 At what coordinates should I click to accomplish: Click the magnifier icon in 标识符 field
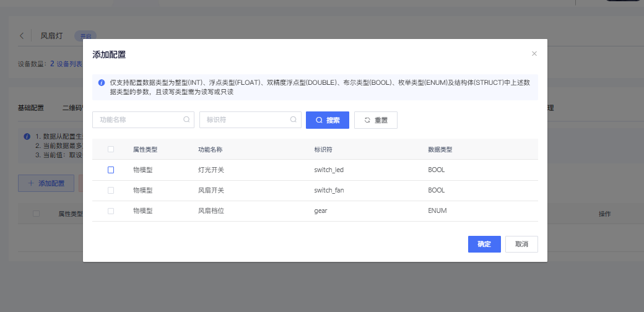294,120
